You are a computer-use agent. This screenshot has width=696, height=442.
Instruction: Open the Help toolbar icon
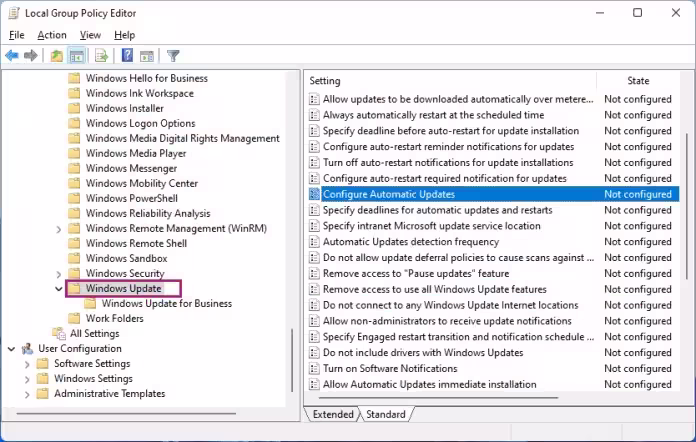coord(127,56)
